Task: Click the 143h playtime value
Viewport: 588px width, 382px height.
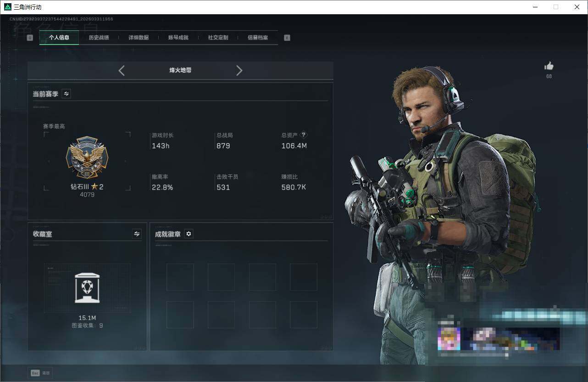Action: click(161, 146)
